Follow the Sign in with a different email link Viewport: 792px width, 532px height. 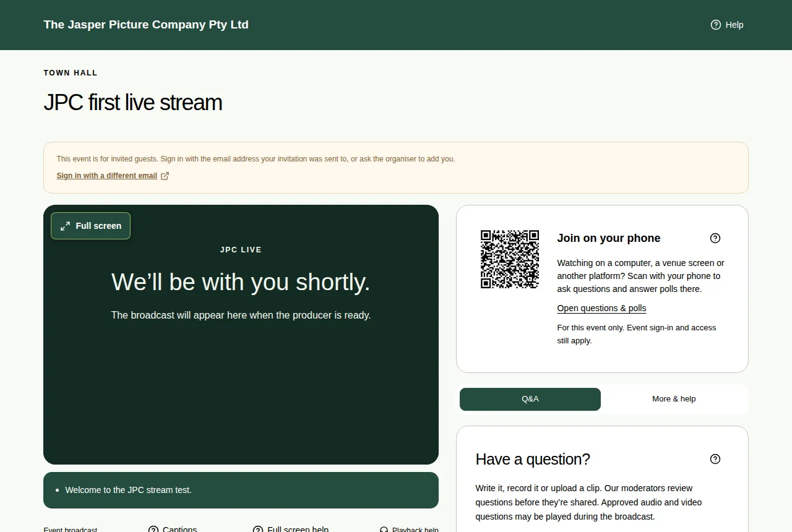click(113, 176)
